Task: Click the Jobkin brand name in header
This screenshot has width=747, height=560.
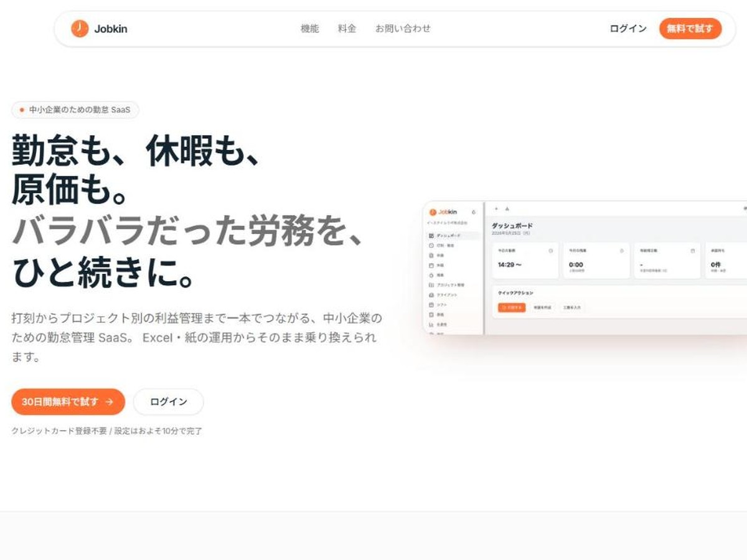Action: (111, 29)
